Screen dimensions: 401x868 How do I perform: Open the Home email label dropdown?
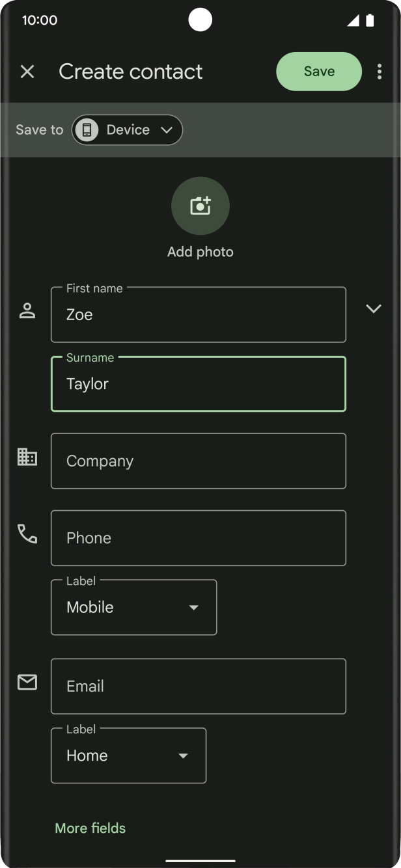tap(128, 755)
